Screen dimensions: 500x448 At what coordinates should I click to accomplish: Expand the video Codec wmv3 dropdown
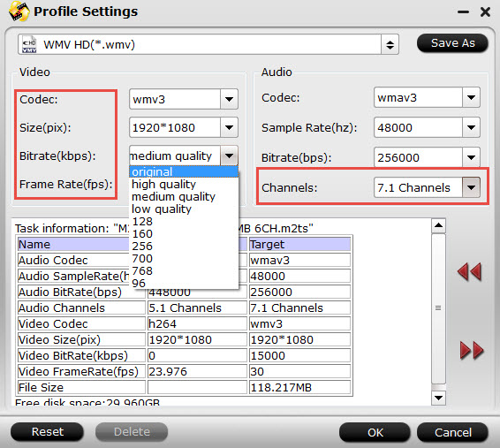point(229,100)
